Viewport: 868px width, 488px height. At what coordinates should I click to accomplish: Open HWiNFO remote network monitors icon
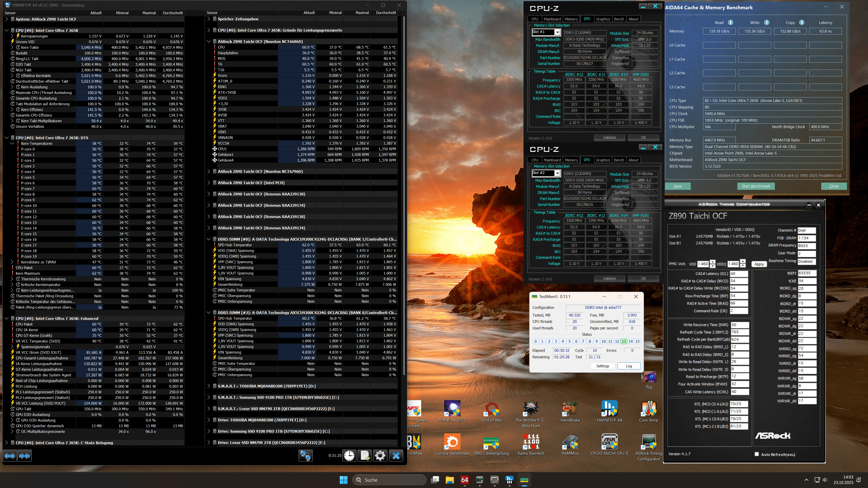(305, 456)
